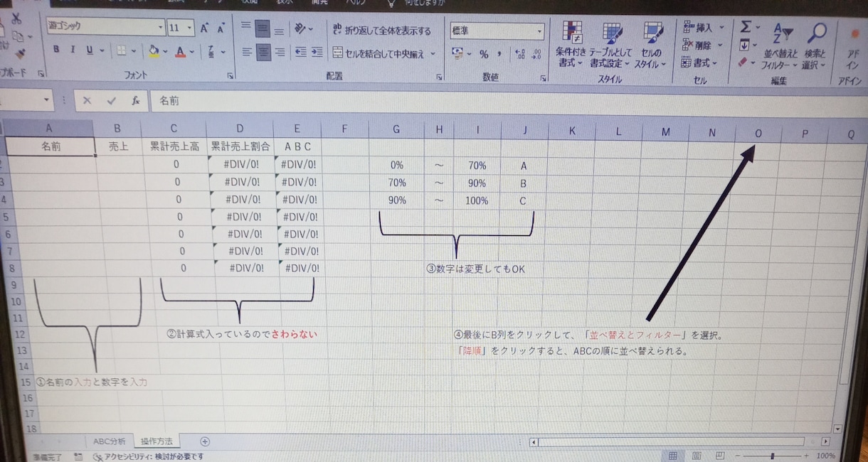Click the enter checkmark in formula bar
The image size is (868, 462).
coord(111,101)
